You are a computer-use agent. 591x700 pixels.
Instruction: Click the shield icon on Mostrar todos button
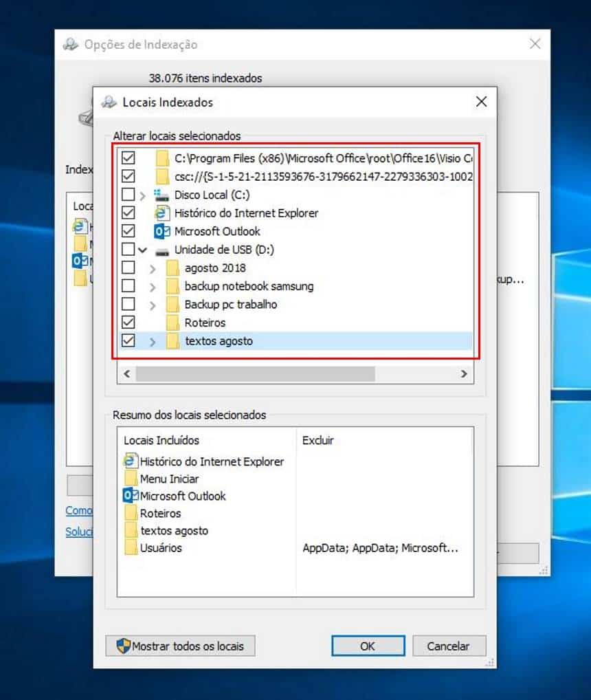coord(123,646)
